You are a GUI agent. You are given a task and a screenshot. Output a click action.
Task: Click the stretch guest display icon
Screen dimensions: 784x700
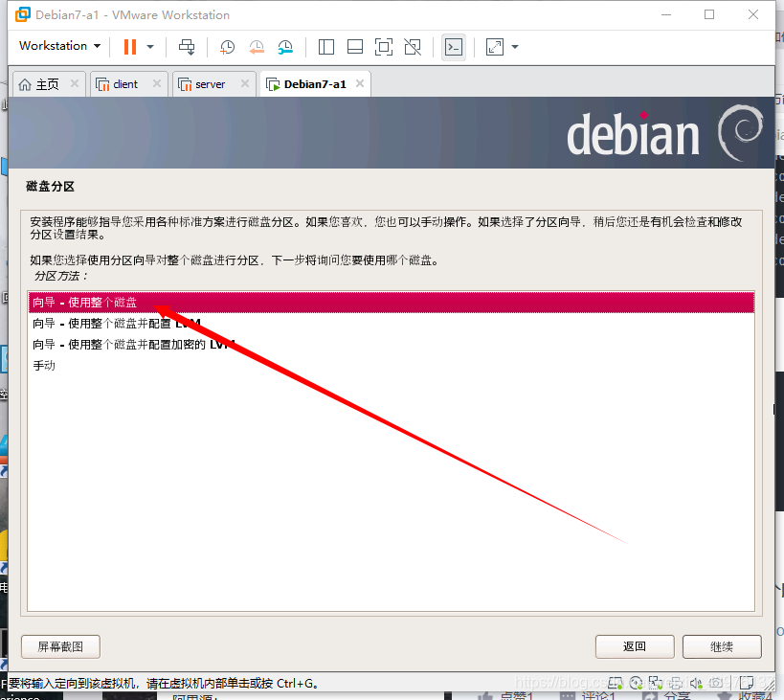pos(495,47)
